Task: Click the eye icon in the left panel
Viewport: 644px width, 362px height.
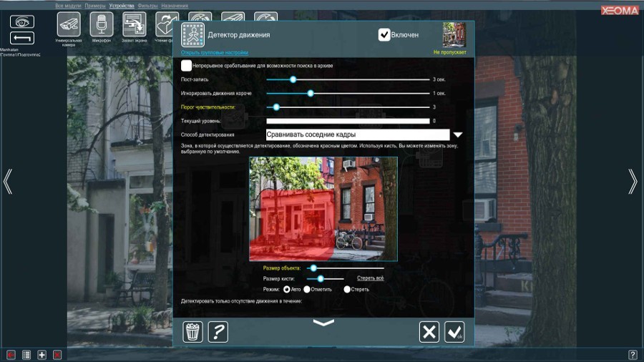Action: pyautogui.click(x=22, y=21)
